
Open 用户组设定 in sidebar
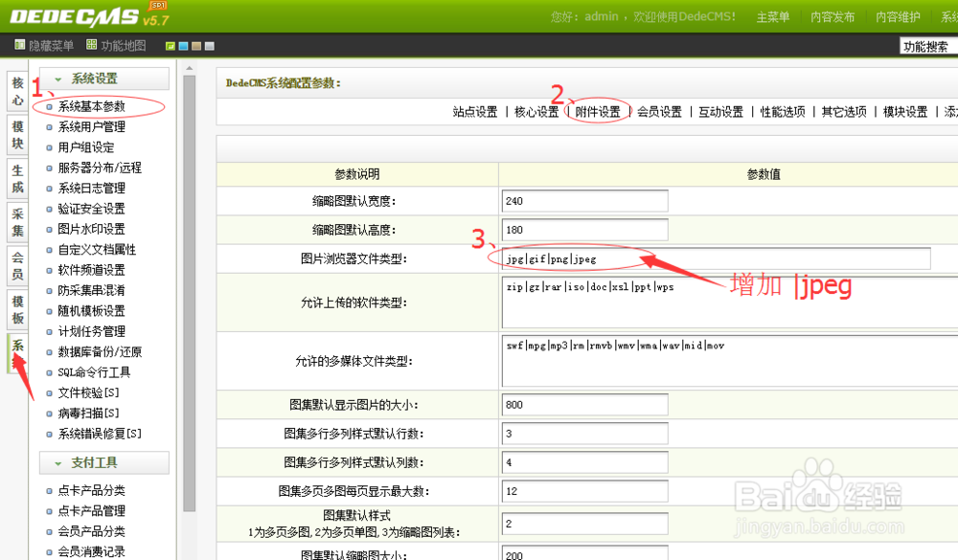[x=86, y=147]
